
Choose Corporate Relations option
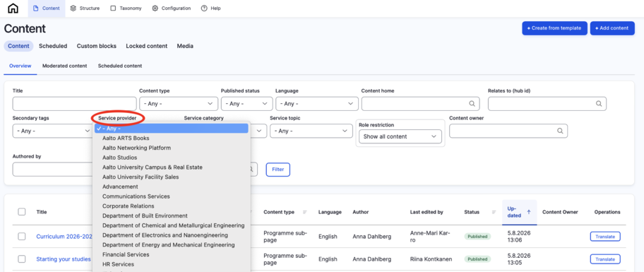point(128,206)
